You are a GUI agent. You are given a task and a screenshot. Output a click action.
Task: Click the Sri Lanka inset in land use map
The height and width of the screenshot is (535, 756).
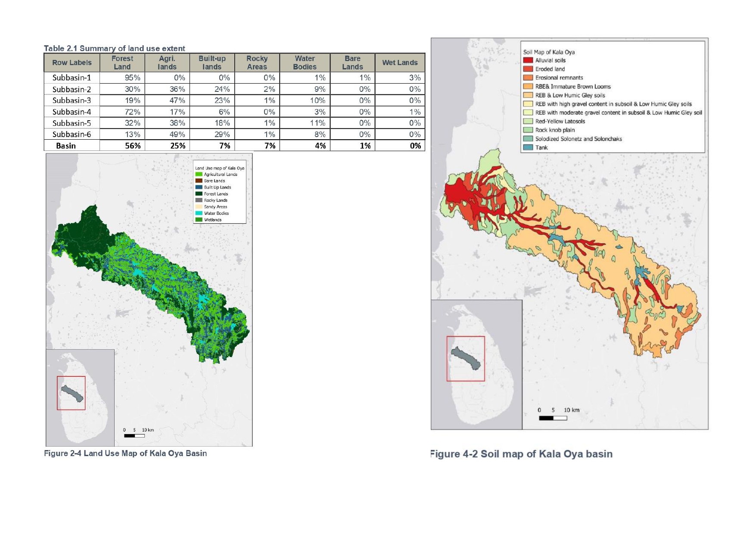80,397
